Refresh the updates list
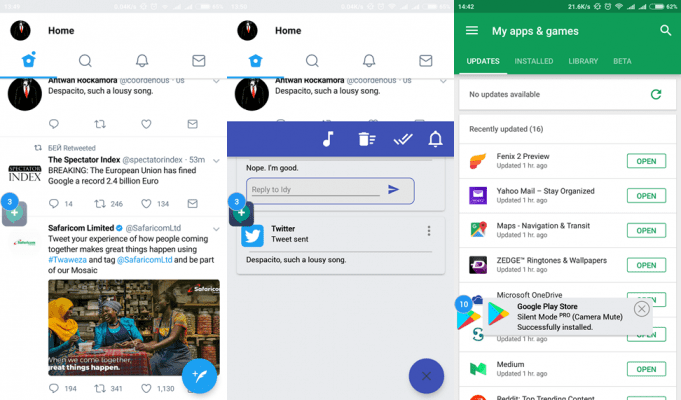 [x=656, y=94]
